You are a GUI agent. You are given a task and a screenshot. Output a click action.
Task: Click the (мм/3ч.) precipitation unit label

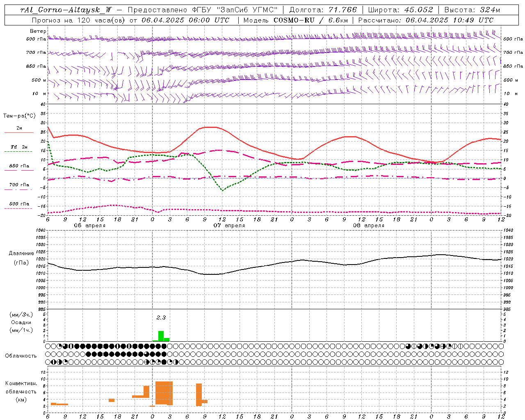pos(21,315)
